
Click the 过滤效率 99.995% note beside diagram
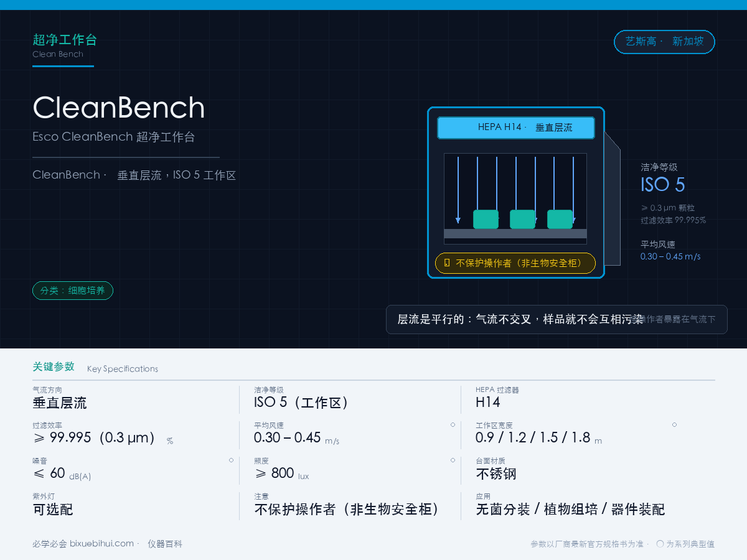[x=674, y=220]
